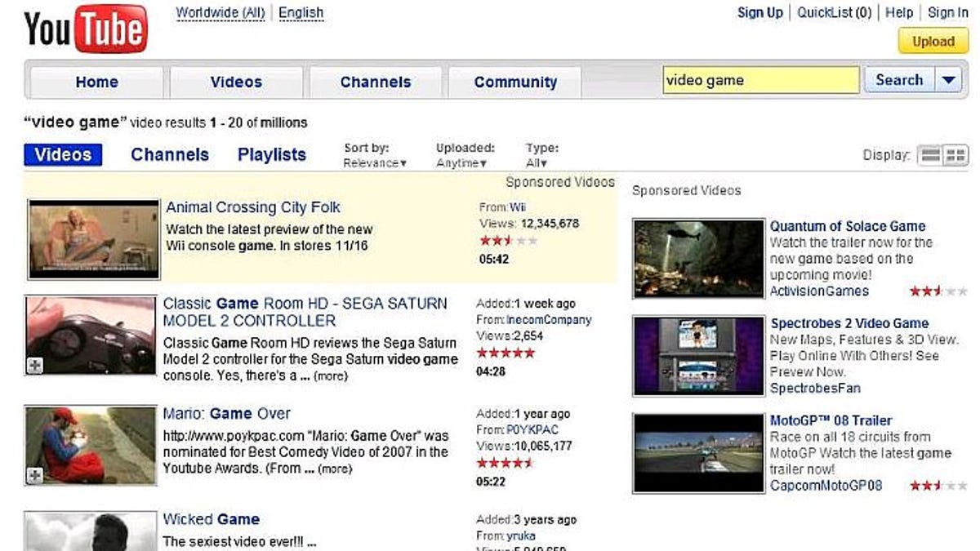The image size is (980, 551).
Task: Click inside the video game search field
Action: (x=759, y=80)
